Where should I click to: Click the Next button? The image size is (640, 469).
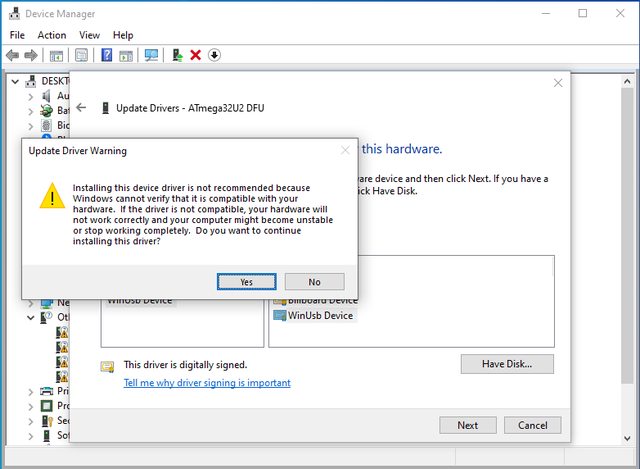pyautogui.click(x=468, y=425)
